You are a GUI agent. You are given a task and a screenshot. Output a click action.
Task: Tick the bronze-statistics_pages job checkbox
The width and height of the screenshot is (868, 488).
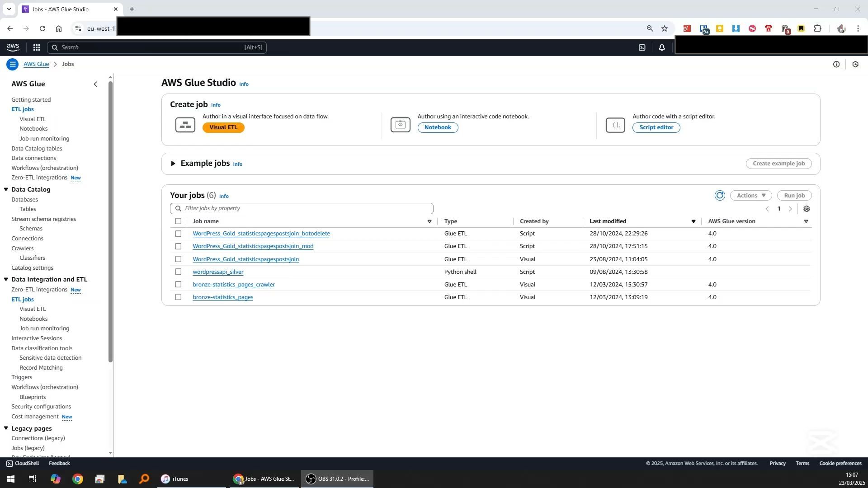[178, 297]
